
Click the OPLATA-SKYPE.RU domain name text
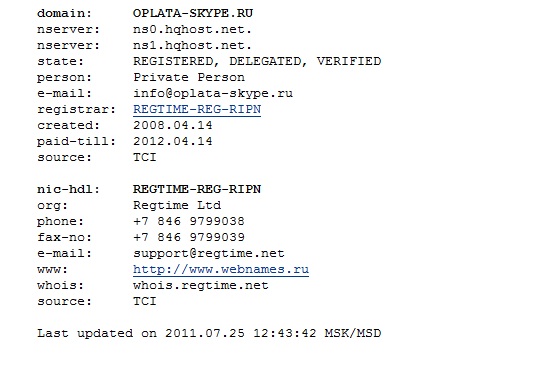[x=193, y=13]
